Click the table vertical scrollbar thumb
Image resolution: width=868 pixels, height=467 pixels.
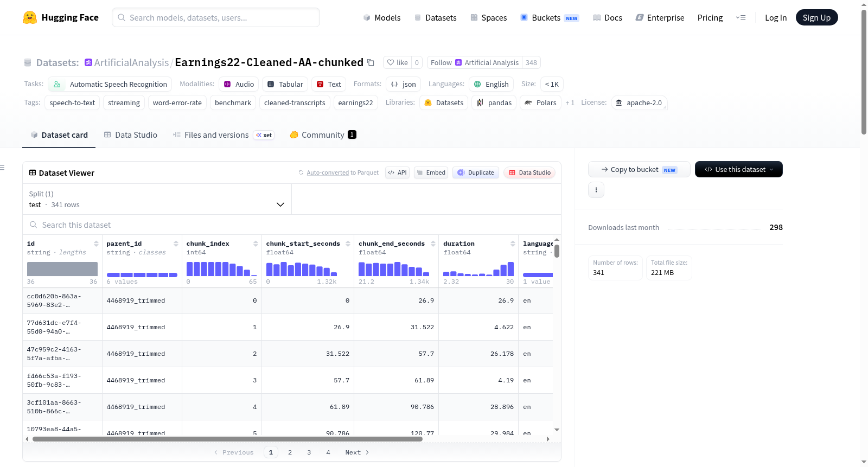coord(557,251)
